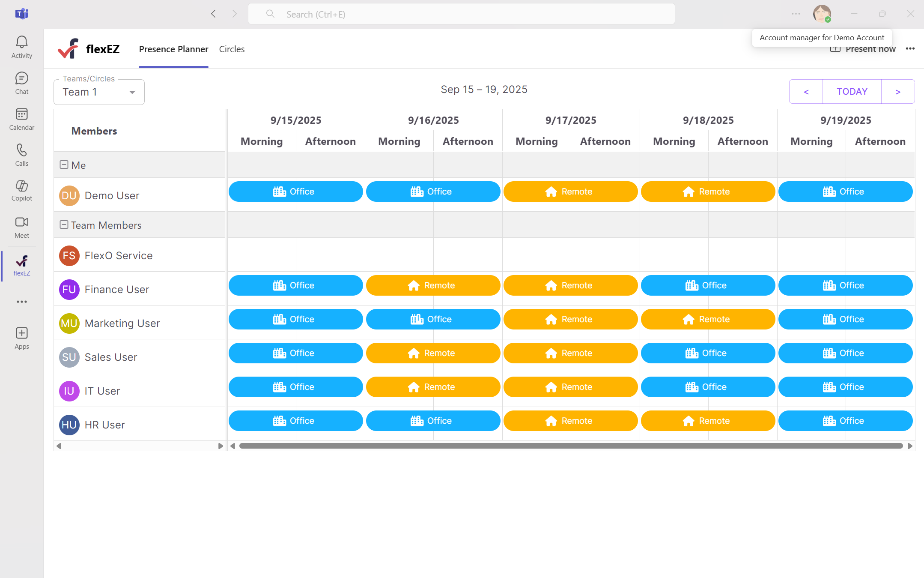Launch Copilot from the sidebar
The image size is (924, 578).
click(21, 190)
